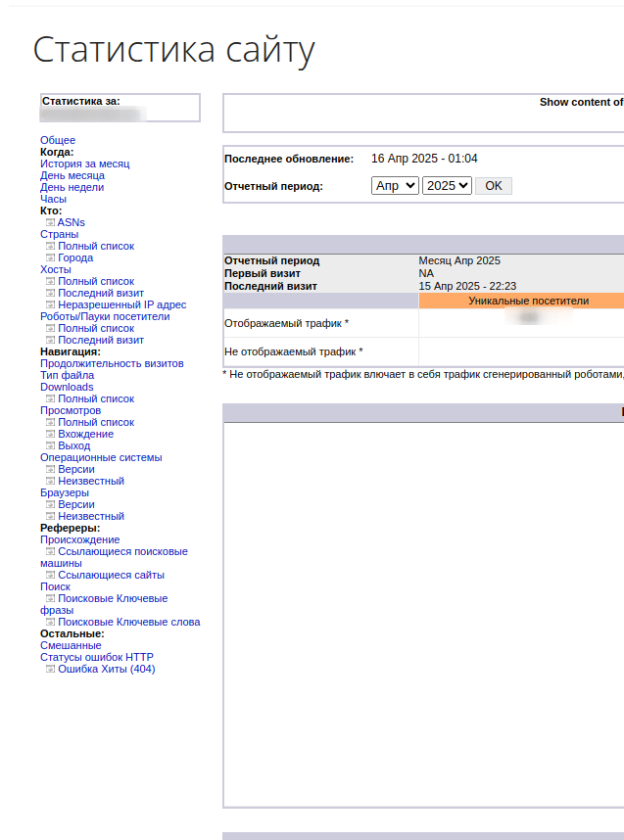The width and height of the screenshot is (624, 840).
Task: Open Продолжительность визитов link
Action: tap(112, 364)
